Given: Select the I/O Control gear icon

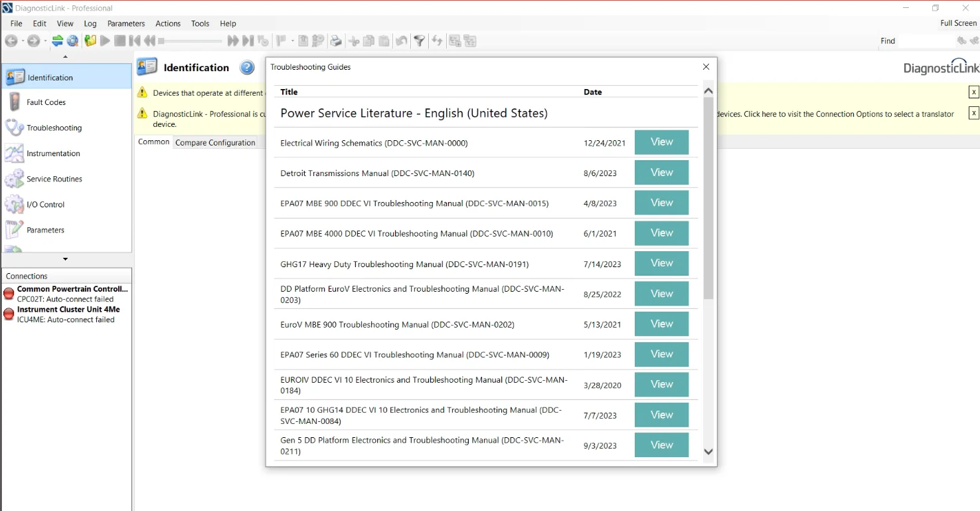Looking at the screenshot, I should click(x=15, y=204).
